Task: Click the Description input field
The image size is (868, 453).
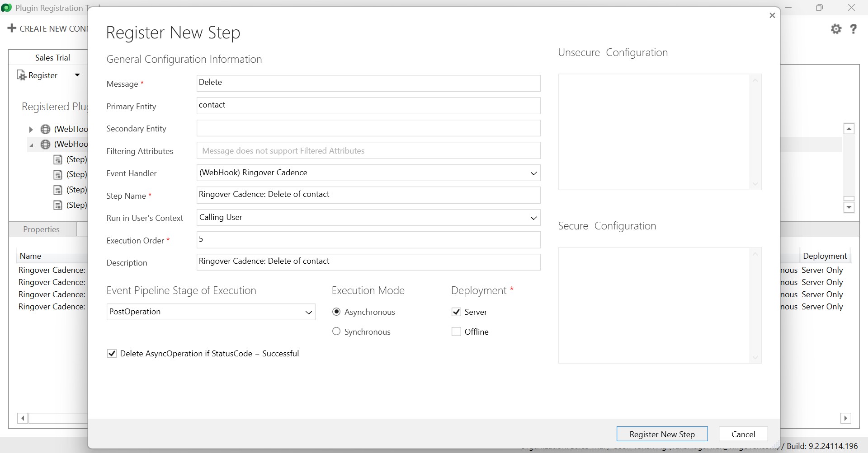Action: tap(368, 262)
